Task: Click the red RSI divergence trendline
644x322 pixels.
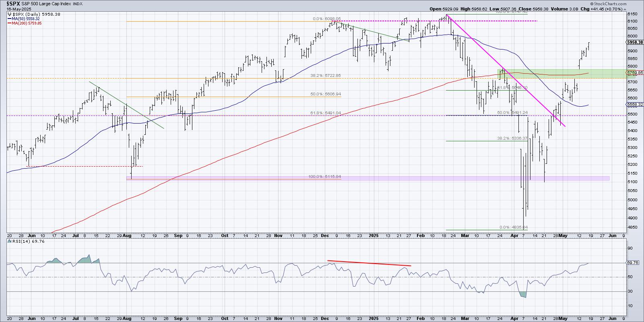Action: [369, 263]
